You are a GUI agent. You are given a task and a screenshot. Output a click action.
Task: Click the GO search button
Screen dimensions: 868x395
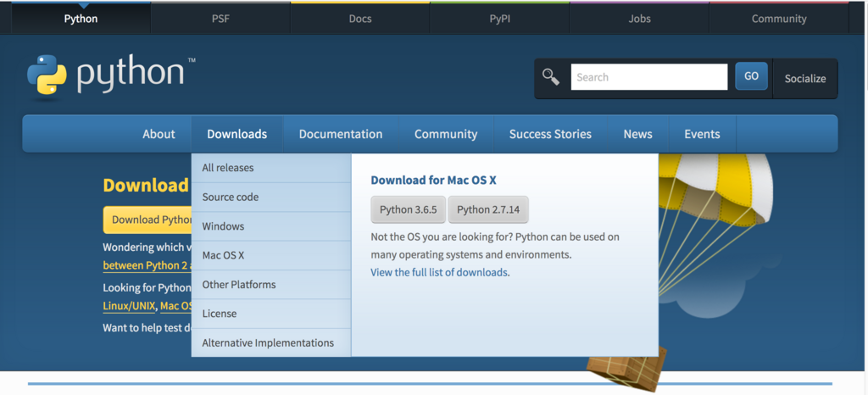click(751, 76)
